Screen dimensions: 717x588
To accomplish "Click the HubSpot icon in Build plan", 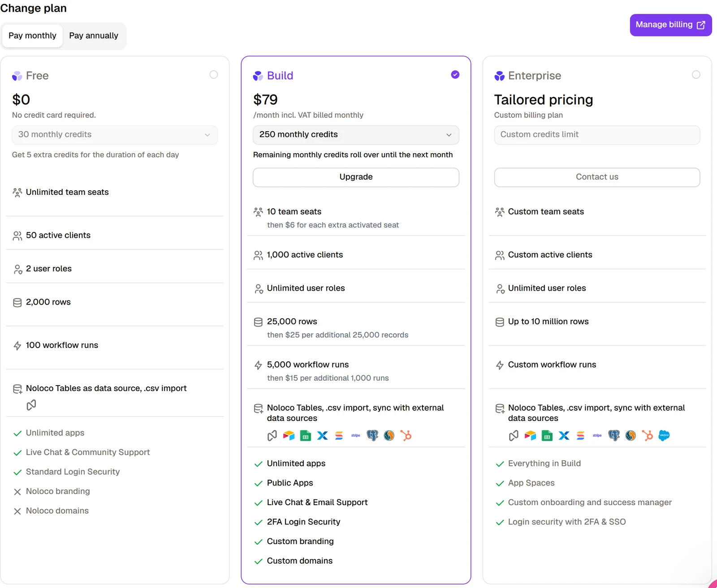I will click(406, 435).
